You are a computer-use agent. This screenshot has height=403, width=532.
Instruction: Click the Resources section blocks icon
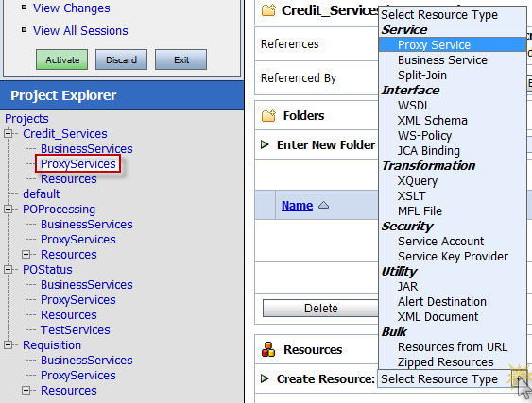coord(268,349)
